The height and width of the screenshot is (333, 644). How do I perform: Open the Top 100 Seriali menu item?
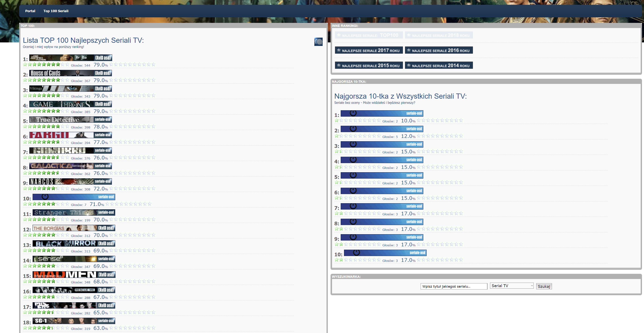pyautogui.click(x=56, y=11)
